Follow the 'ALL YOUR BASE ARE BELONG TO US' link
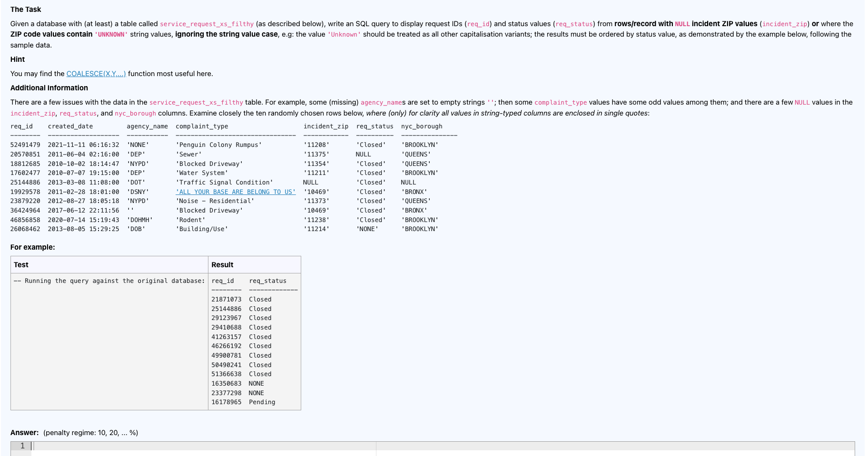This screenshot has width=868, height=456. tap(237, 192)
